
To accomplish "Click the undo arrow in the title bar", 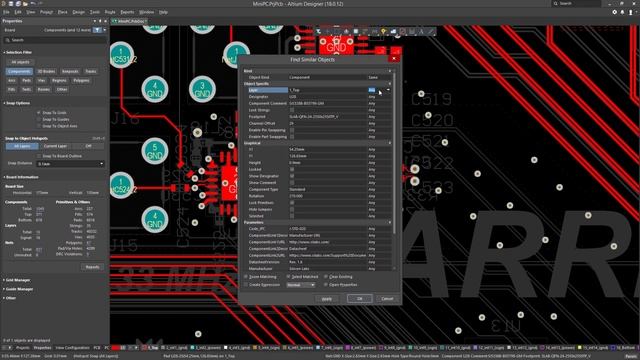I will click(33, 4).
